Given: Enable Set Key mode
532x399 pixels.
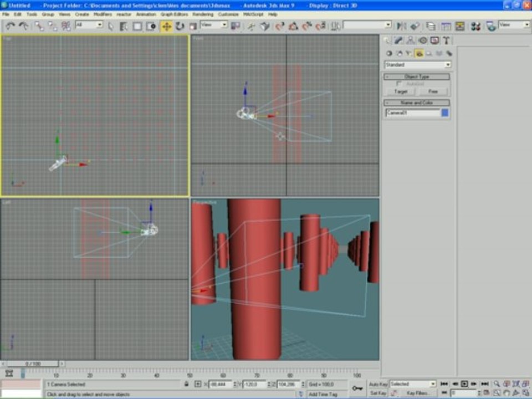Looking at the screenshot, I should click(x=378, y=393).
